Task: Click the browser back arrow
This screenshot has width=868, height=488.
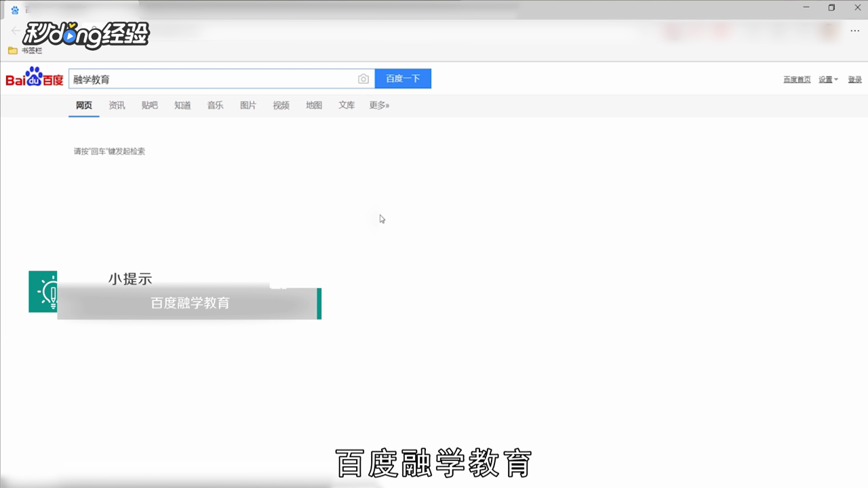Action: [x=15, y=30]
